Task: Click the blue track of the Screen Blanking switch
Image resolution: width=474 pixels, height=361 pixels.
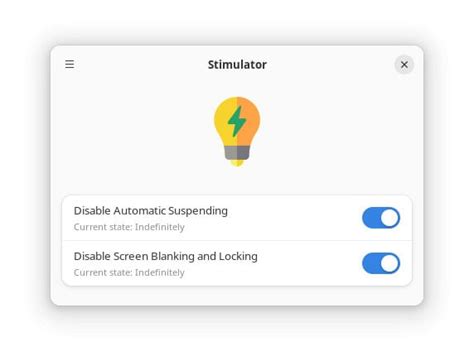Action: [371, 263]
